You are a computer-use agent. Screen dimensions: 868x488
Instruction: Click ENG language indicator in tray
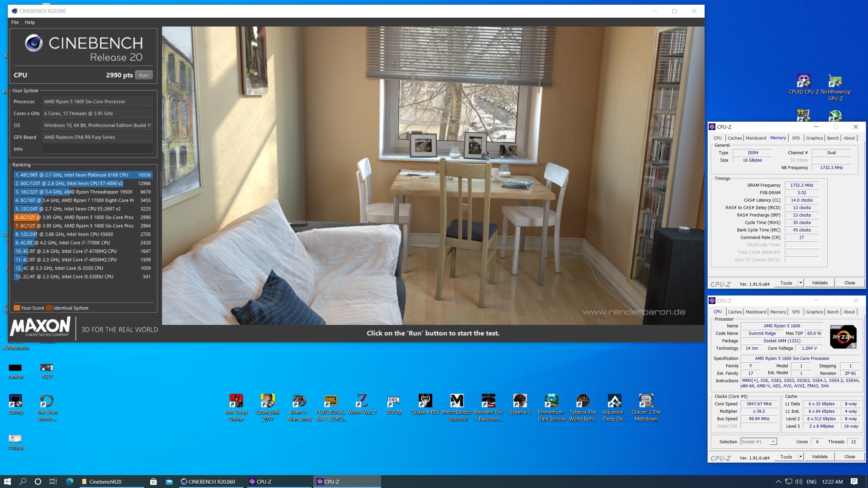click(x=811, y=482)
